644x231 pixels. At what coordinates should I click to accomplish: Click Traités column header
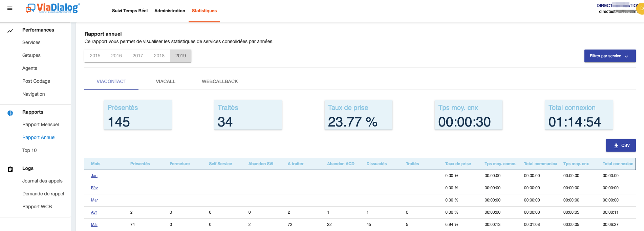[412, 164]
